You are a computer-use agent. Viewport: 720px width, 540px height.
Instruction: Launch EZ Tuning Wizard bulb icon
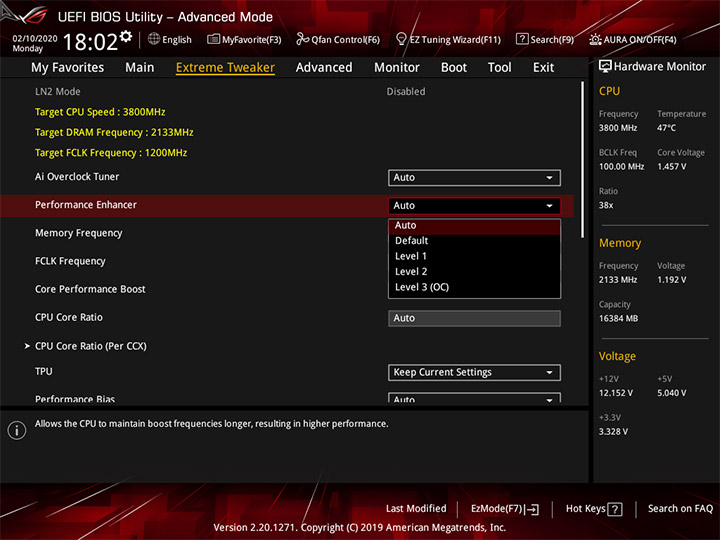[x=401, y=39]
